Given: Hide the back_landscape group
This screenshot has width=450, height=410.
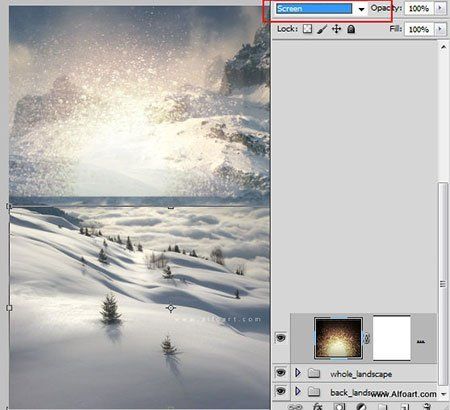Looking at the screenshot, I should tap(281, 391).
